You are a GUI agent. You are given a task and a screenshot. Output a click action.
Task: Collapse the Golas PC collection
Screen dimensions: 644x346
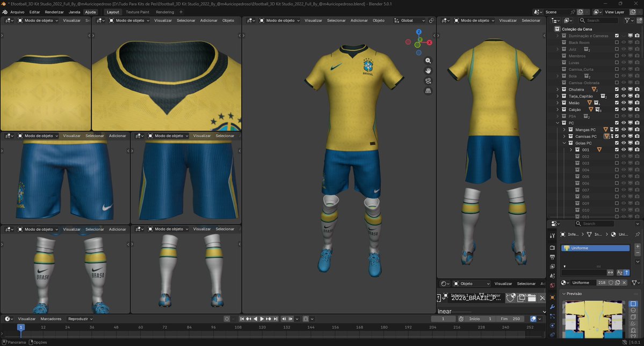[x=565, y=143]
